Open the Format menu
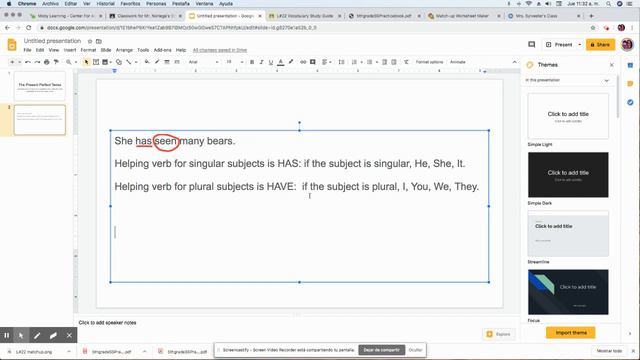The height and width of the screenshot is (360, 640). (x=88, y=50)
